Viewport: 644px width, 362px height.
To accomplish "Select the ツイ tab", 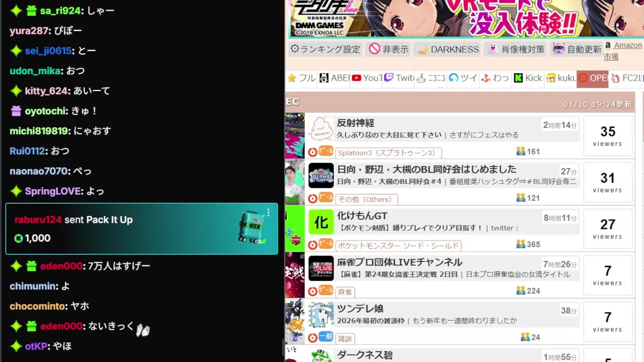I will (x=463, y=78).
